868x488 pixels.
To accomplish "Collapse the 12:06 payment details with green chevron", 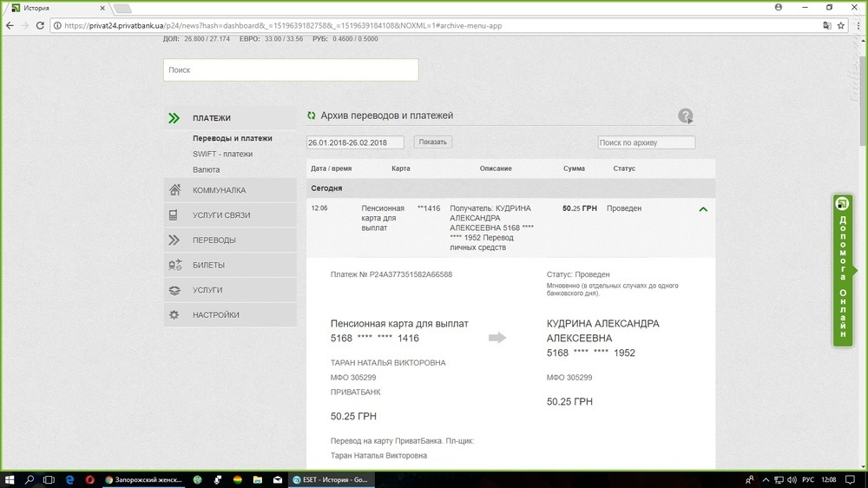I will click(703, 209).
